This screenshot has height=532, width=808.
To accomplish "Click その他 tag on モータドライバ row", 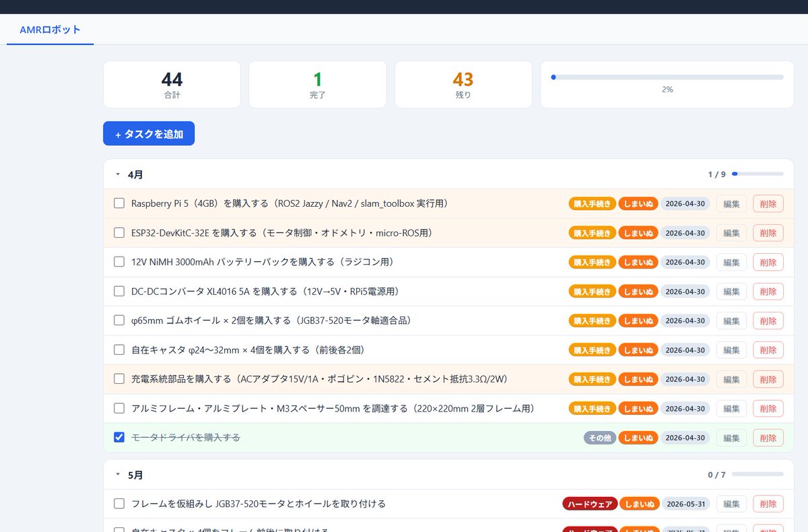I will [x=600, y=438].
